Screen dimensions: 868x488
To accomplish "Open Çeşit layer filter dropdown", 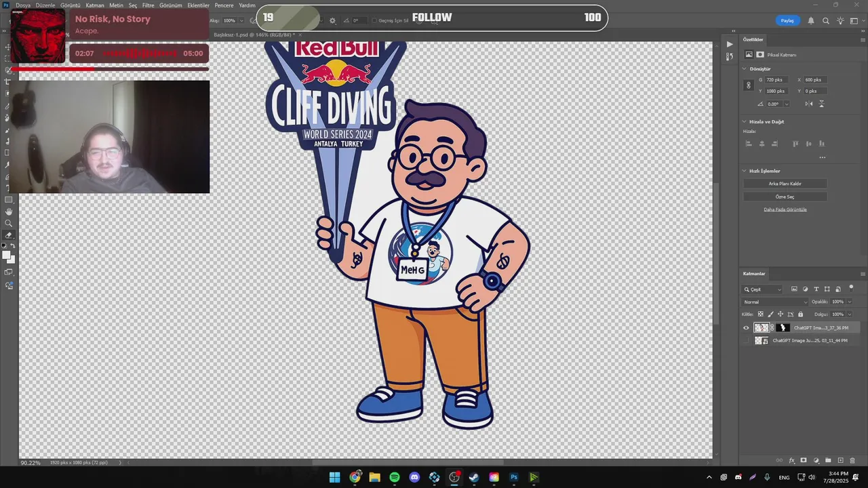I will (x=762, y=289).
